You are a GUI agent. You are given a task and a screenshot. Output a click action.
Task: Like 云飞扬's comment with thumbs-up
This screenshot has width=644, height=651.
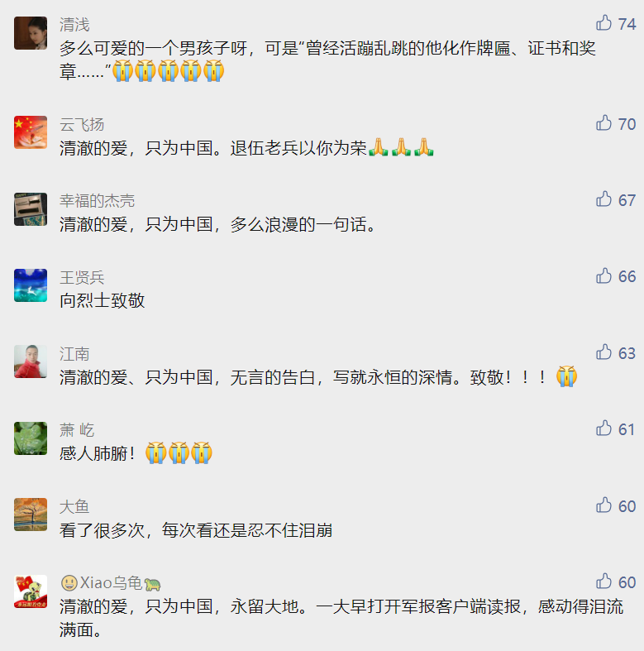tap(603, 123)
